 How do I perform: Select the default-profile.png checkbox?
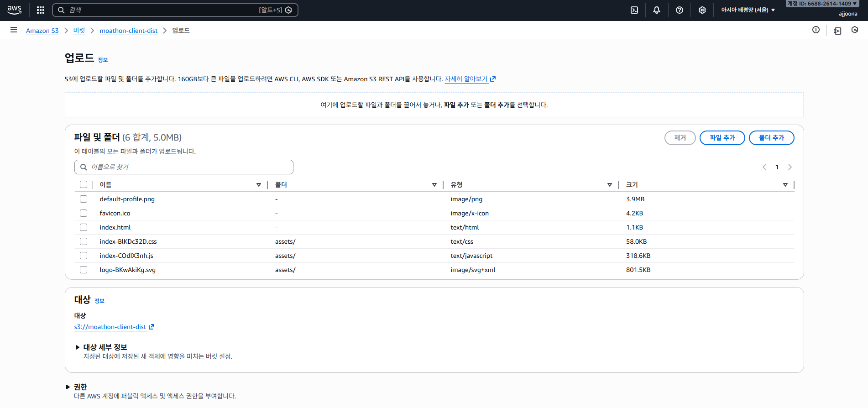(84, 199)
